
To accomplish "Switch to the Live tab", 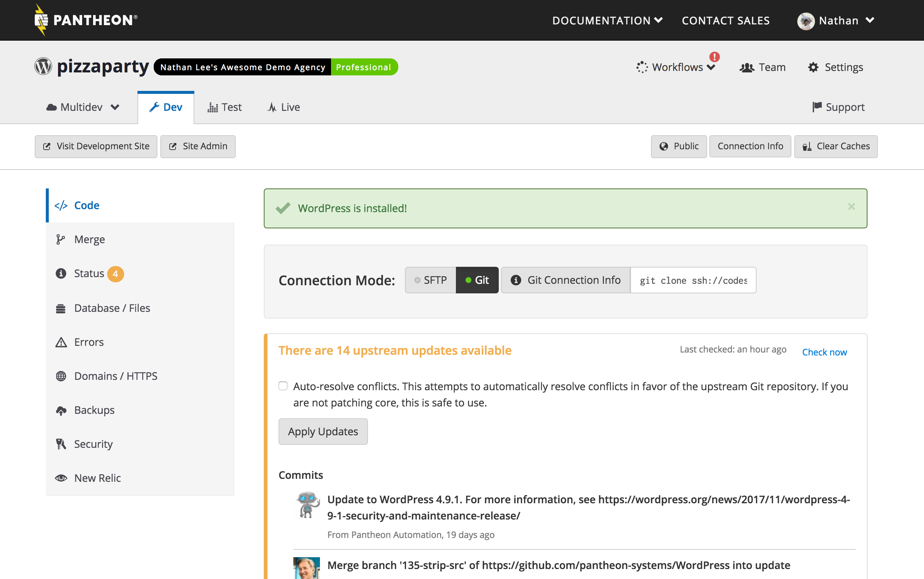I will click(x=284, y=107).
